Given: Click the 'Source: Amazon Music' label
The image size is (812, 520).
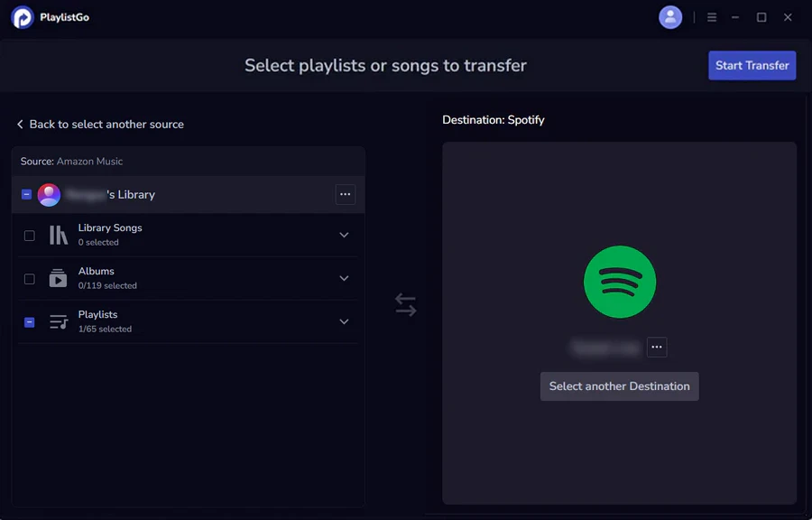Looking at the screenshot, I should (x=71, y=162).
